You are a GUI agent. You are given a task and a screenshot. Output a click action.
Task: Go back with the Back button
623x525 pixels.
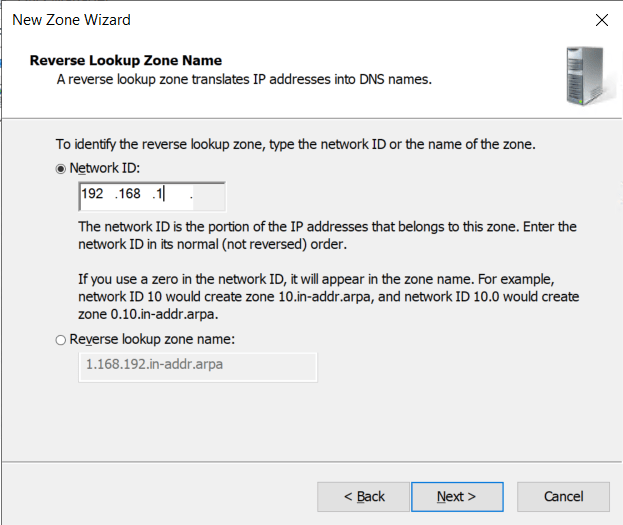pos(364,496)
